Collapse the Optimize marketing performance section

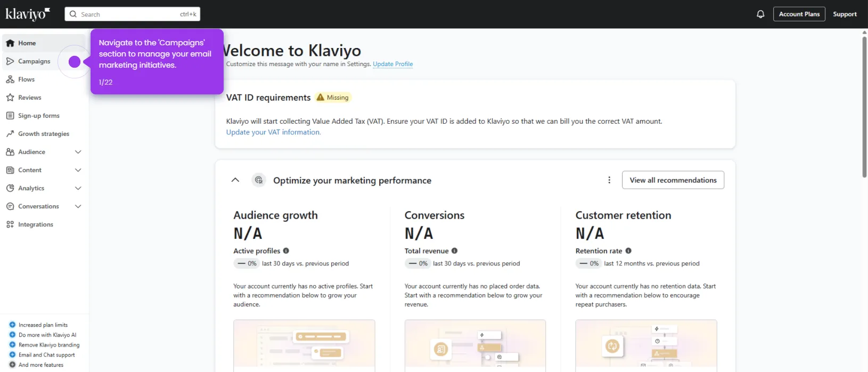(x=235, y=180)
